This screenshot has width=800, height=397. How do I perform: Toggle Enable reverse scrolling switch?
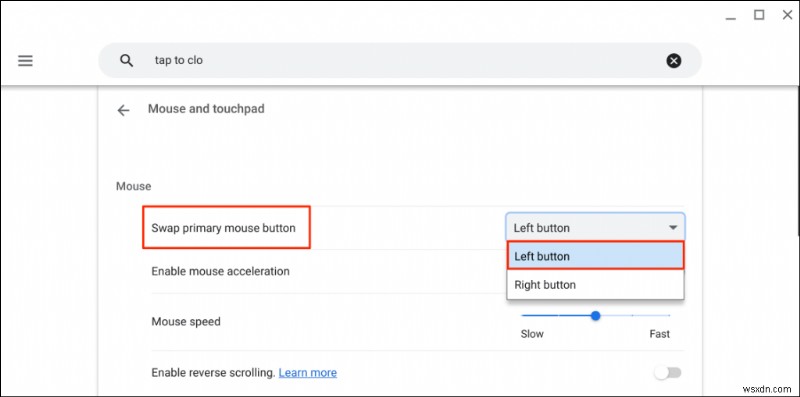(x=668, y=373)
